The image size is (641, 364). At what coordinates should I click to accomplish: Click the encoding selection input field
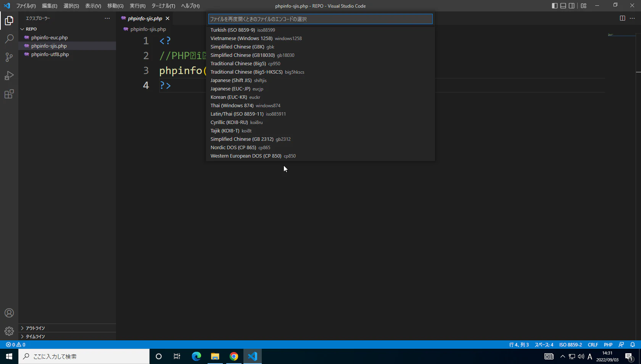(x=320, y=19)
